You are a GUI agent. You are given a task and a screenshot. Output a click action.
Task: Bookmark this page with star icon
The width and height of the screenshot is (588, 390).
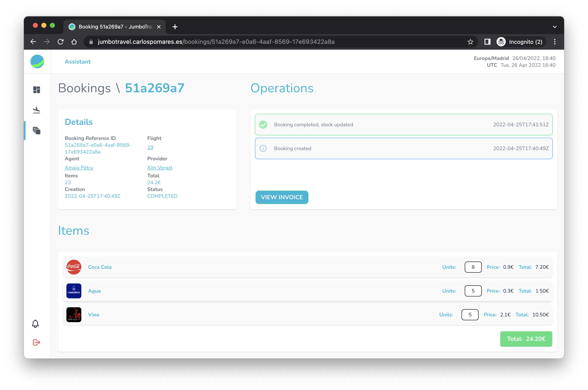[x=470, y=42]
